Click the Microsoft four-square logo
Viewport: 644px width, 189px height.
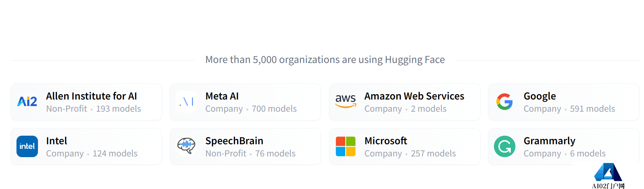(346, 146)
